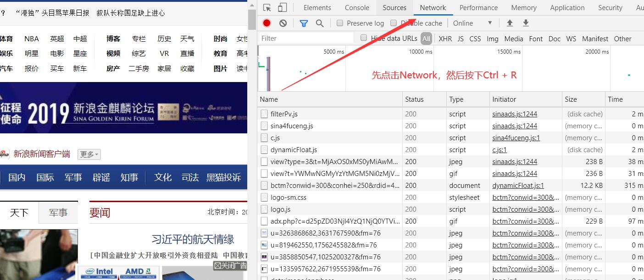Check the Hide data URLs checkbox
This screenshot has width=644, height=280.
pyautogui.click(x=364, y=38)
